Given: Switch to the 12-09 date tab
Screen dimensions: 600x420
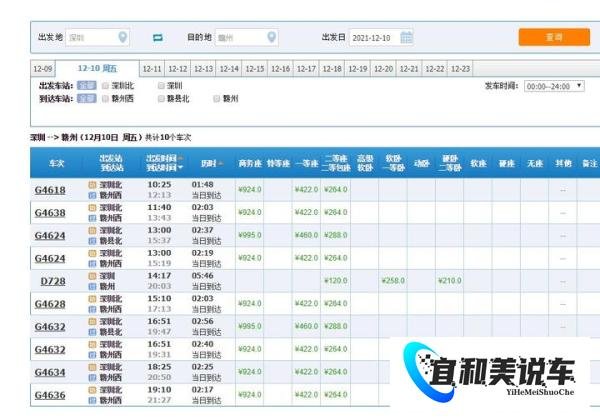Looking at the screenshot, I should click(43, 69).
